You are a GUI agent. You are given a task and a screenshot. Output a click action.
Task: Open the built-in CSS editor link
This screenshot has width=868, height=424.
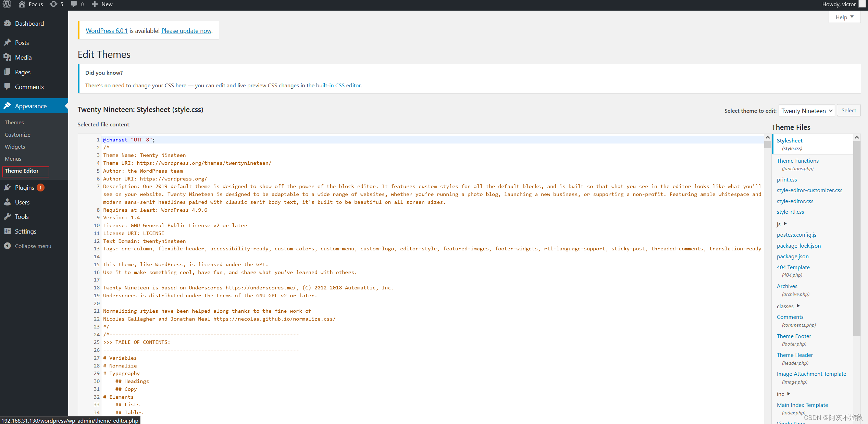tap(338, 85)
